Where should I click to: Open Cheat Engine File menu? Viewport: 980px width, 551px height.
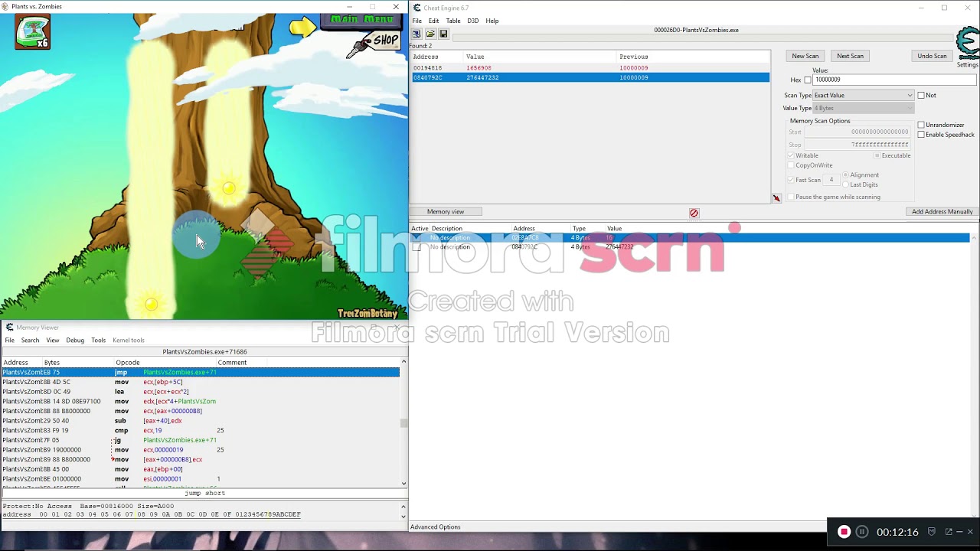(x=417, y=21)
